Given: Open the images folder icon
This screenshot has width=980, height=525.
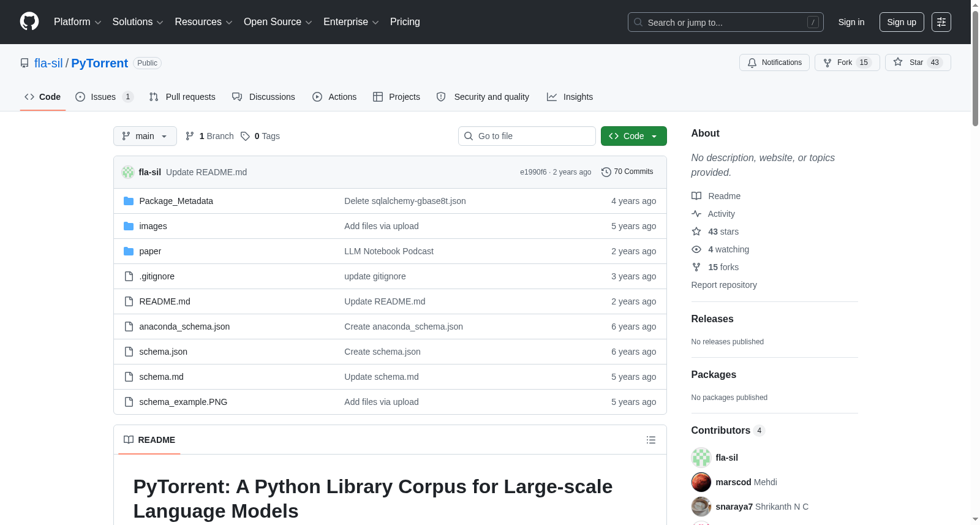Looking at the screenshot, I should click(x=129, y=226).
